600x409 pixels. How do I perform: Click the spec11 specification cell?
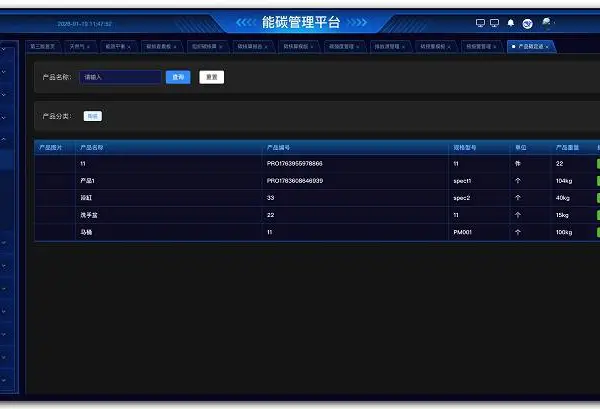[462, 181]
